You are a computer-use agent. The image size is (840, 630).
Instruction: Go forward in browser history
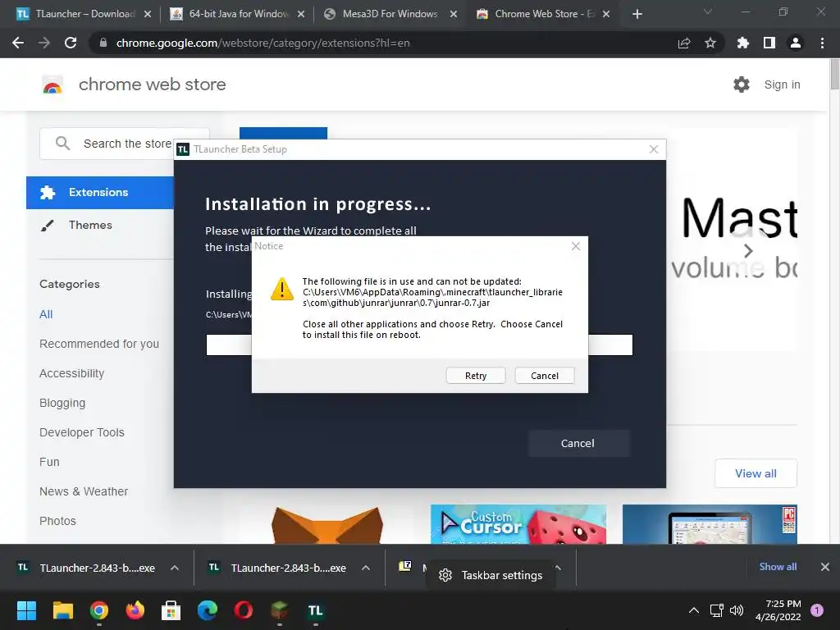44,43
